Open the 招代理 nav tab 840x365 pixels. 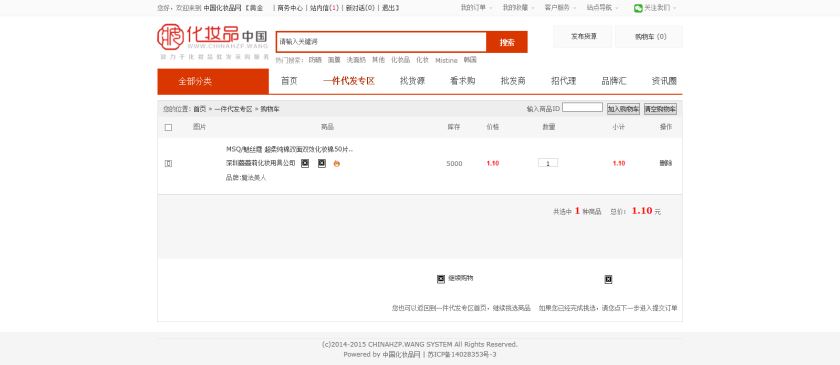click(564, 81)
